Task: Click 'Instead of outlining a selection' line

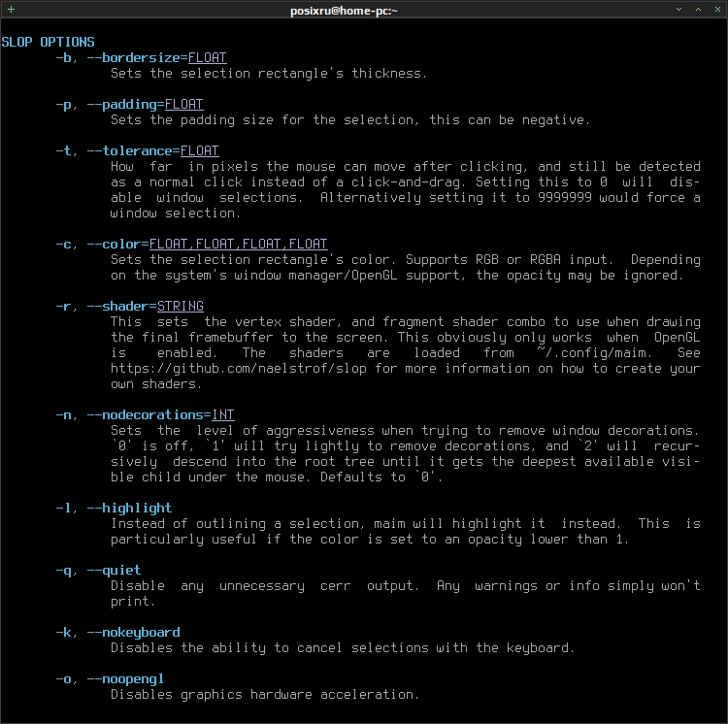Action: click(405, 524)
